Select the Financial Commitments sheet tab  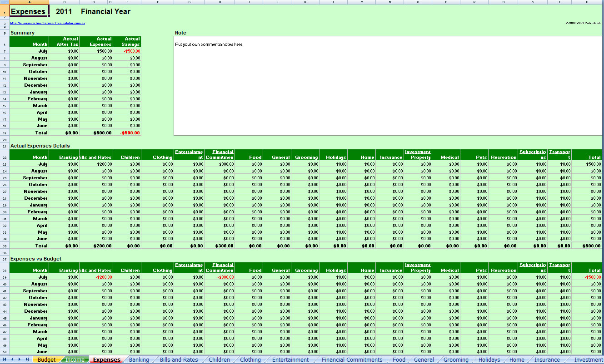[352, 360]
